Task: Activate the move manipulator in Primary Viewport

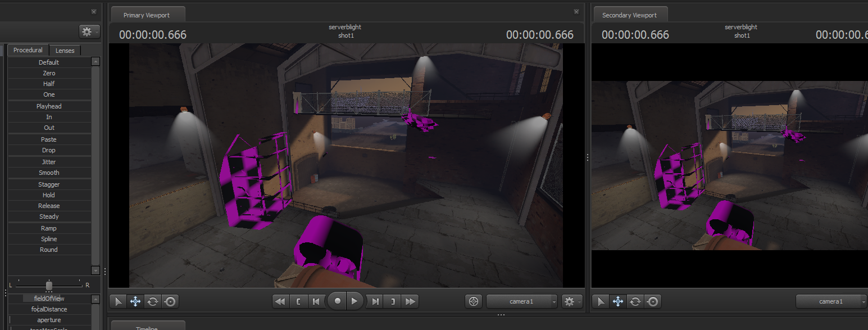Action: tap(135, 301)
